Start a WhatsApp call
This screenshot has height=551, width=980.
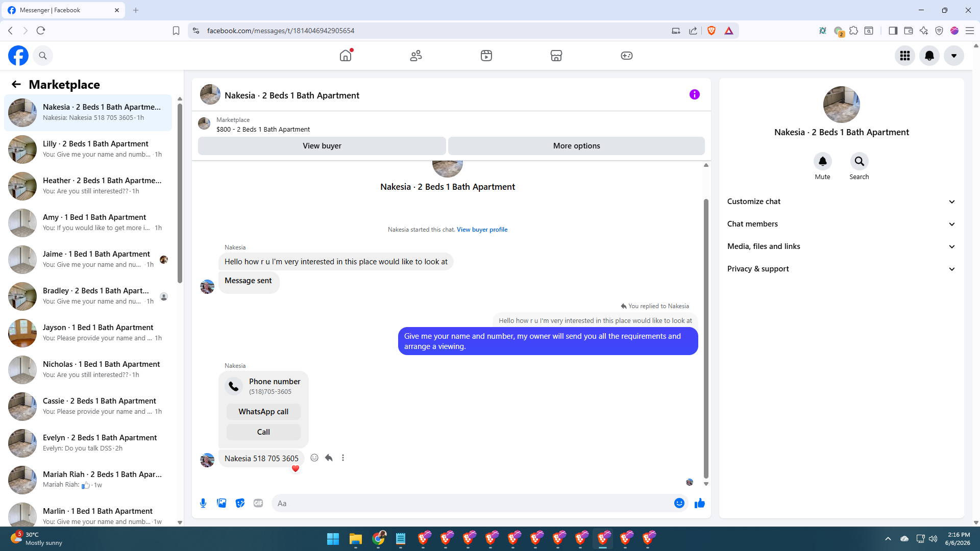263,412
